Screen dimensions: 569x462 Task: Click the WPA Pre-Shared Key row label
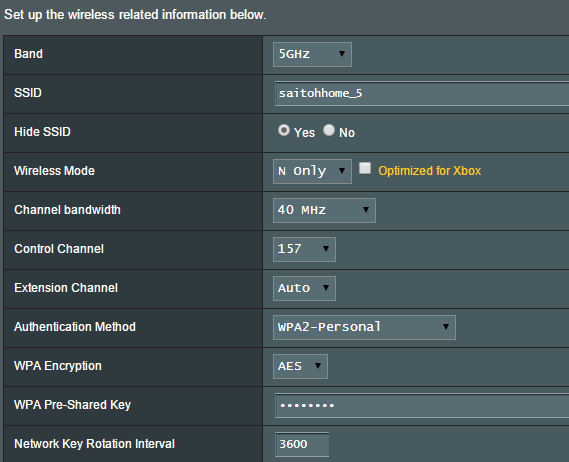(x=72, y=405)
